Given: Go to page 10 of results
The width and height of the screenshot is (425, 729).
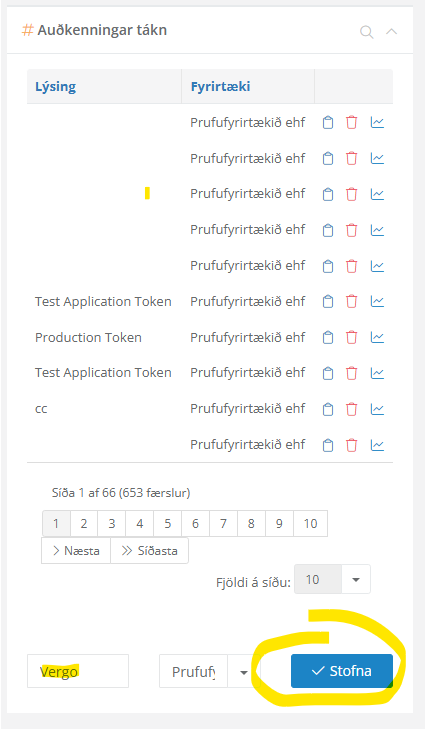Looking at the screenshot, I should (310, 524).
